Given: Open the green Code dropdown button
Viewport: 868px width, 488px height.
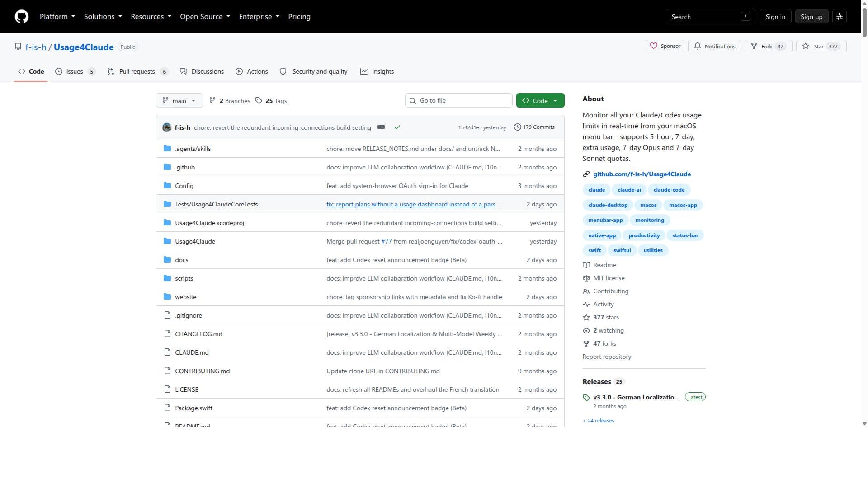Looking at the screenshot, I should pyautogui.click(x=540, y=101).
